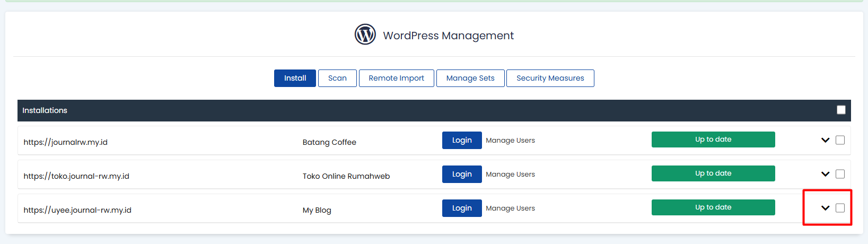This screenshot has height=244, width=868.
Task: Open Security Measures
Action: tap(550, 78)
